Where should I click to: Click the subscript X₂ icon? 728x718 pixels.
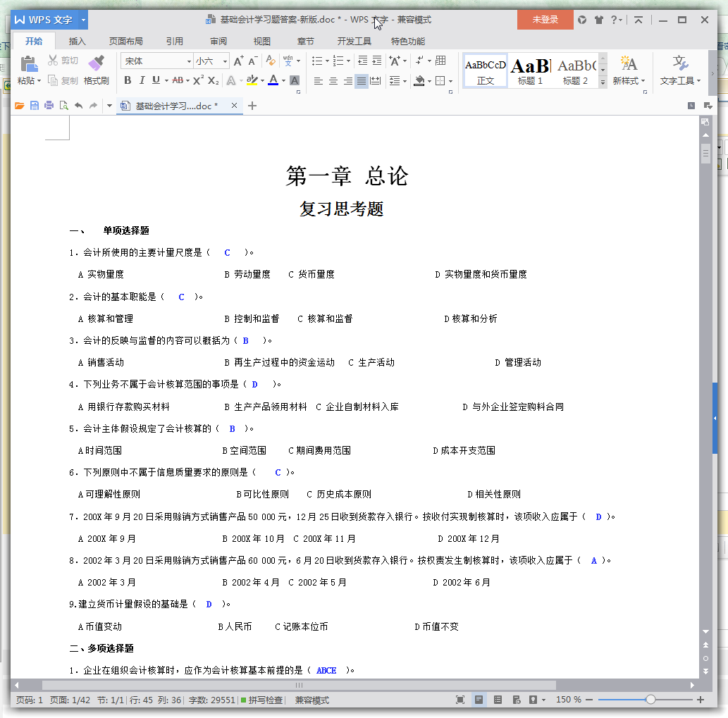213,80
